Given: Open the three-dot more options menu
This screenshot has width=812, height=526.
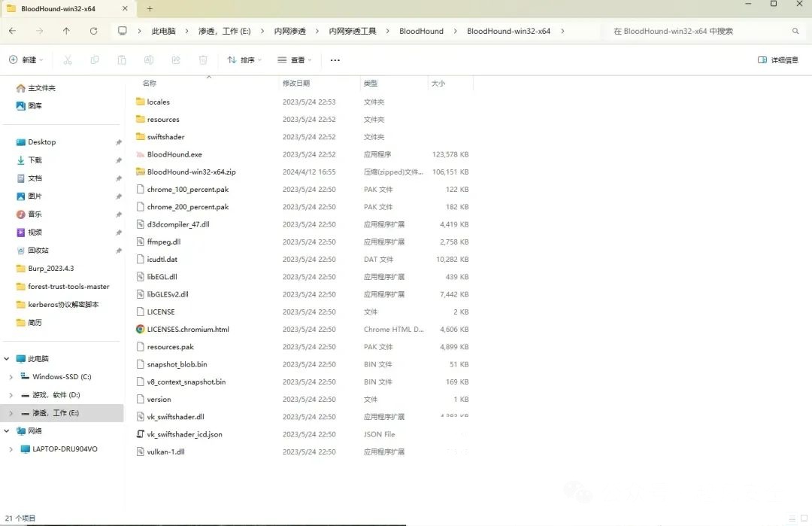Looking at the screenshot, I should (335, 60).
